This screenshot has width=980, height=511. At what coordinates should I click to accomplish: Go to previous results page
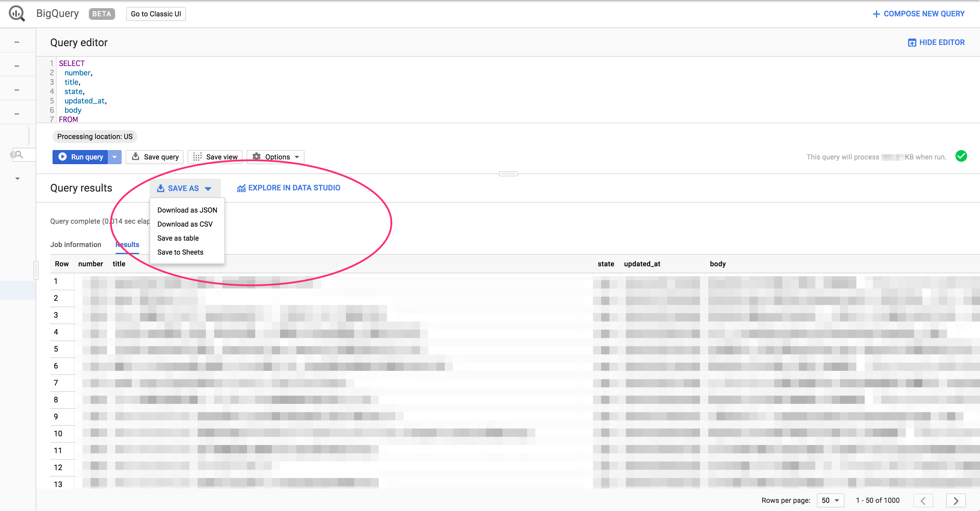pos(923,500)
